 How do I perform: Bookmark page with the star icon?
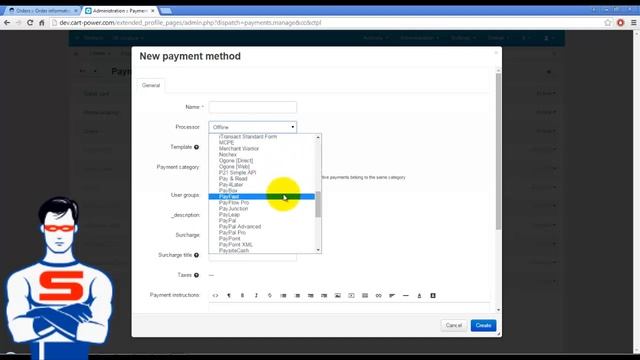pos(608,23)
